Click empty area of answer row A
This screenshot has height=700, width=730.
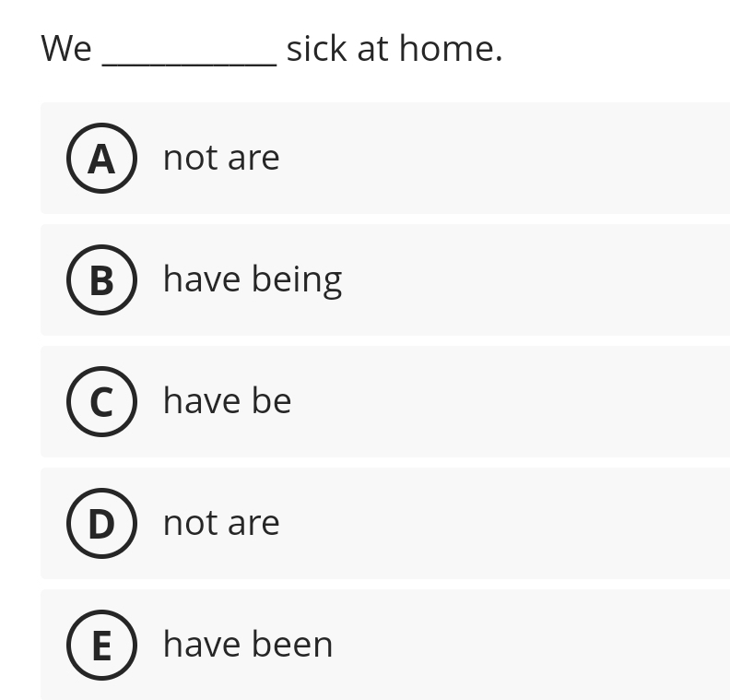(x=516, y=158)
